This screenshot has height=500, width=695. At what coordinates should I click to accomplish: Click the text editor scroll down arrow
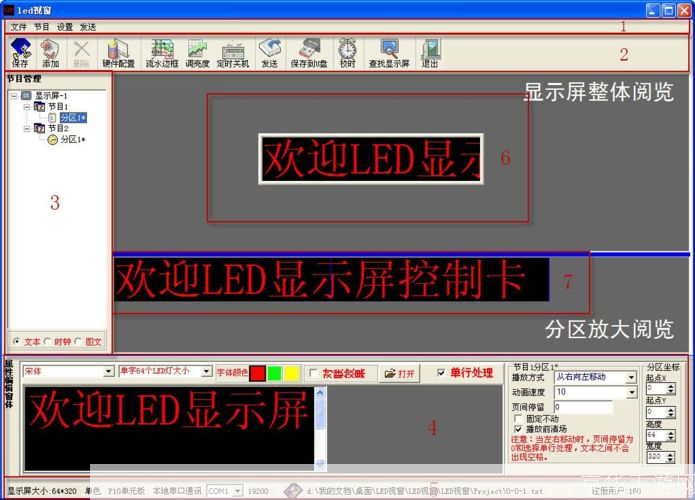(x=320, y=464)
